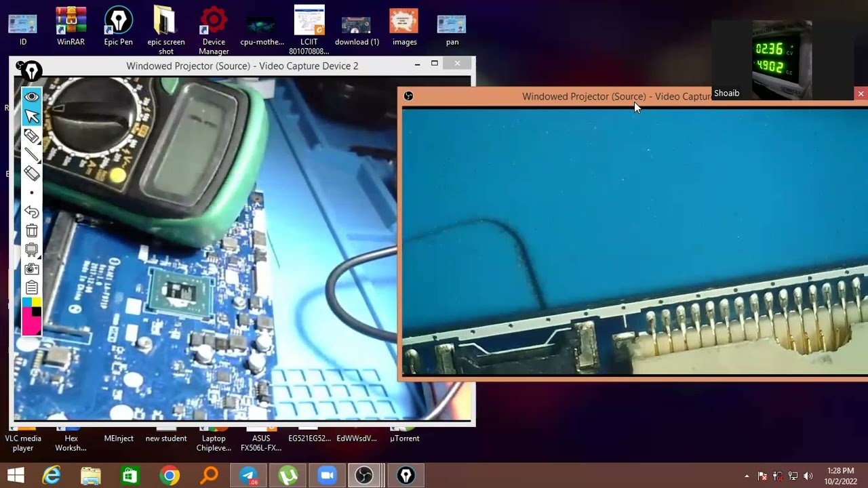Open the volume speaker tray icon
Viewport: 868px width, 488px height.
(x=808, y=476)
